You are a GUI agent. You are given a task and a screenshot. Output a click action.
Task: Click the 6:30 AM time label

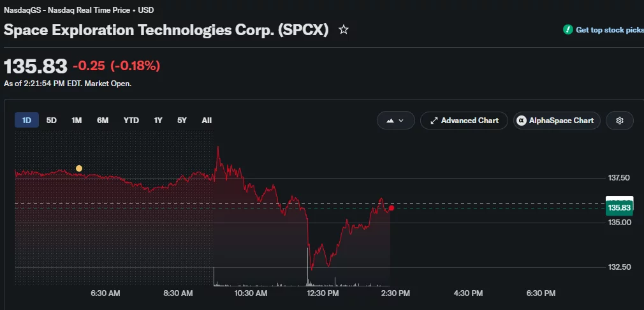tap(106, 293)
